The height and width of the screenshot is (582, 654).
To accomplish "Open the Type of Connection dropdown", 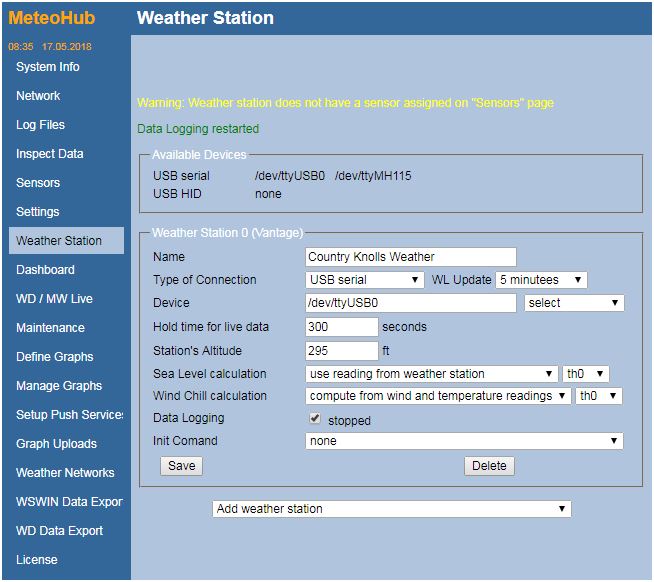I will click(365, 280).
